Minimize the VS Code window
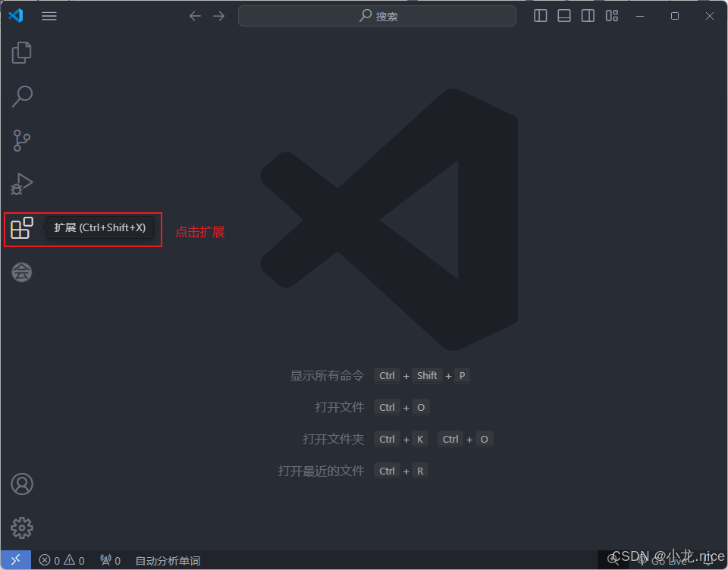 [640, 16]
